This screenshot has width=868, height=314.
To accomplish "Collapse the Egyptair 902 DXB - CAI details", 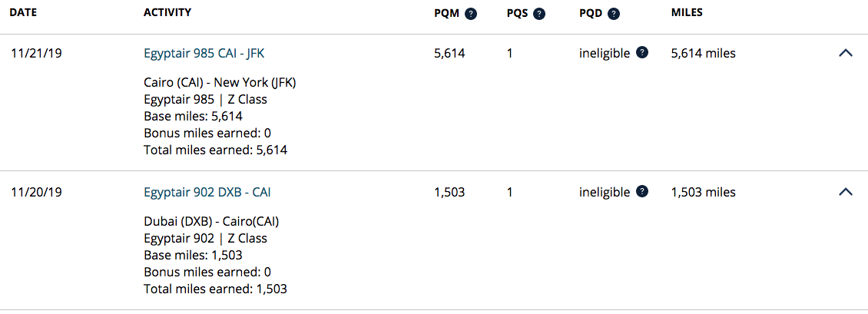I will coord(845,192).
